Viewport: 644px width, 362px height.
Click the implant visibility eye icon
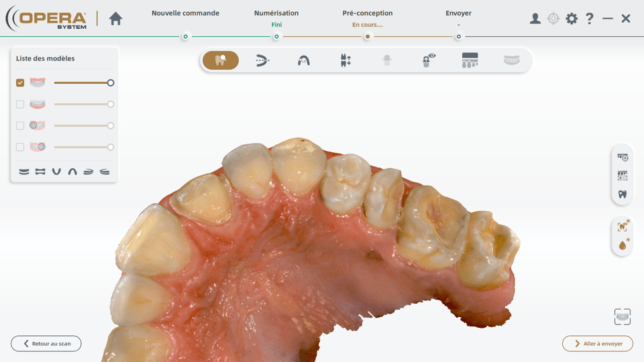pos(429,60)
